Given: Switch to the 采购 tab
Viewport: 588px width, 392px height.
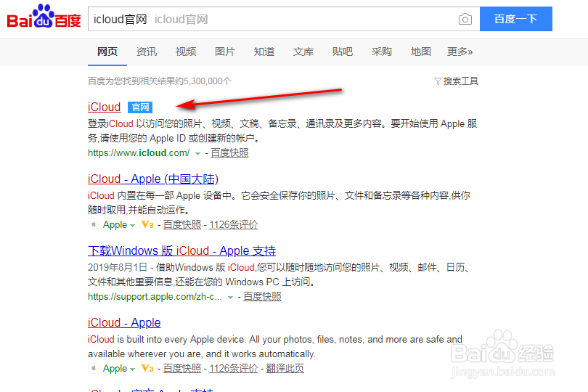Looking at the screenshot, I should 382,52.
